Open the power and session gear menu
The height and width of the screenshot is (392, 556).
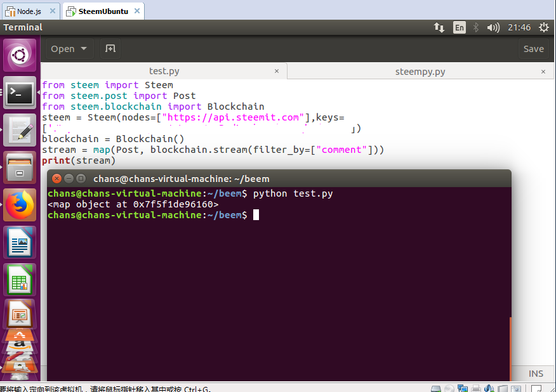pos(543,27)
